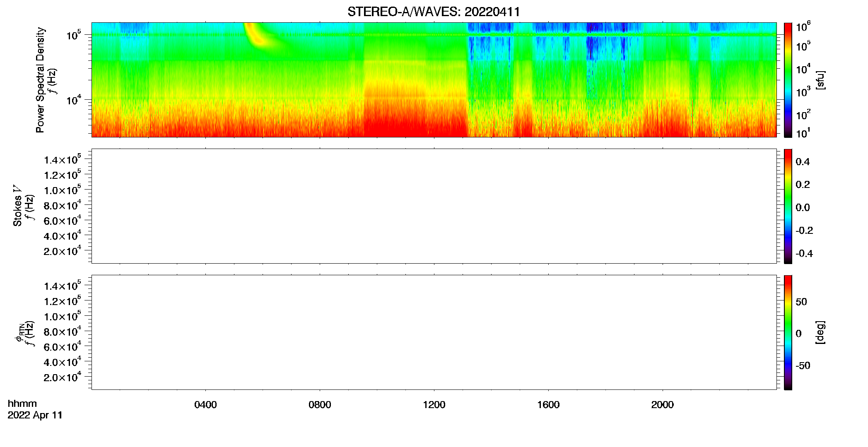Click the Stokes V color bar
868x447 pixels.
click(x=788, y=206)
